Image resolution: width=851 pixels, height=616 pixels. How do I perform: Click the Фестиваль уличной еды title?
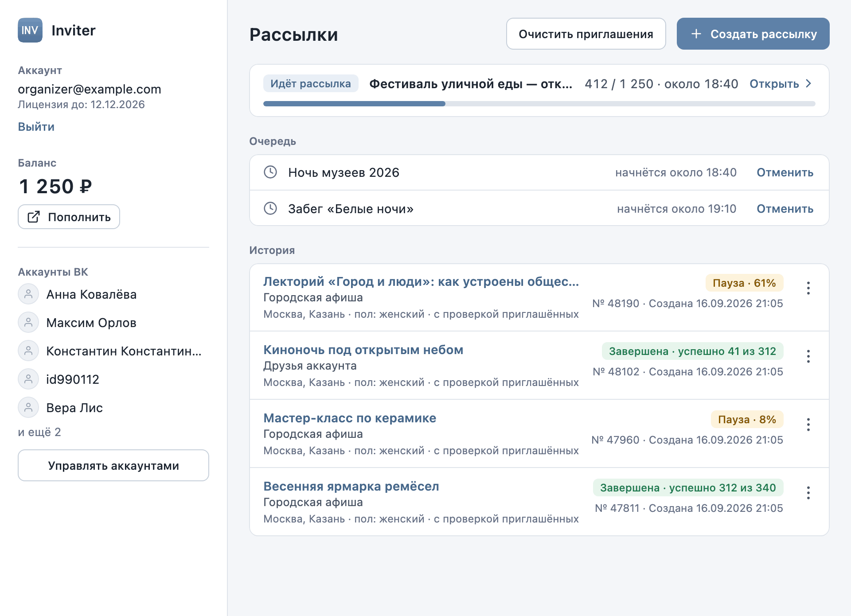(x=471, y=84)
